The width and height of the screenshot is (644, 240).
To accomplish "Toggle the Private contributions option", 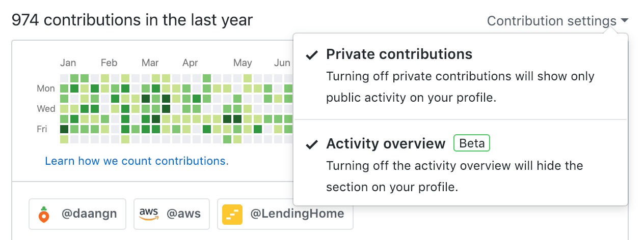I will pyautogui.click(x=399, y=54).
